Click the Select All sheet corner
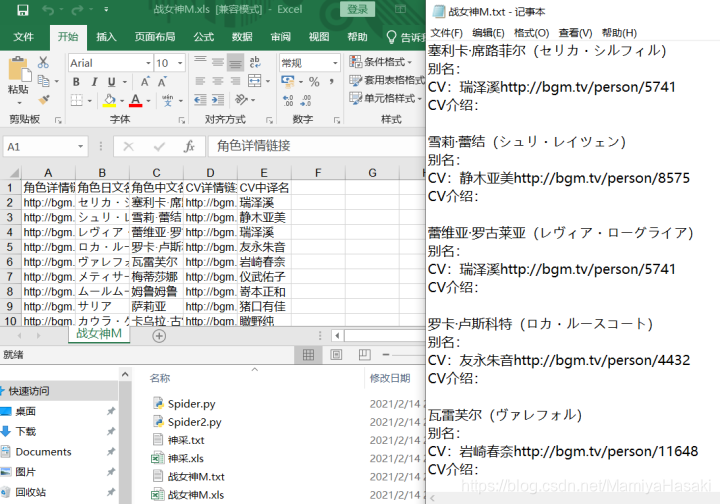Screen dimensions: 720x504 pyautogui.click(x=12, y=173)
